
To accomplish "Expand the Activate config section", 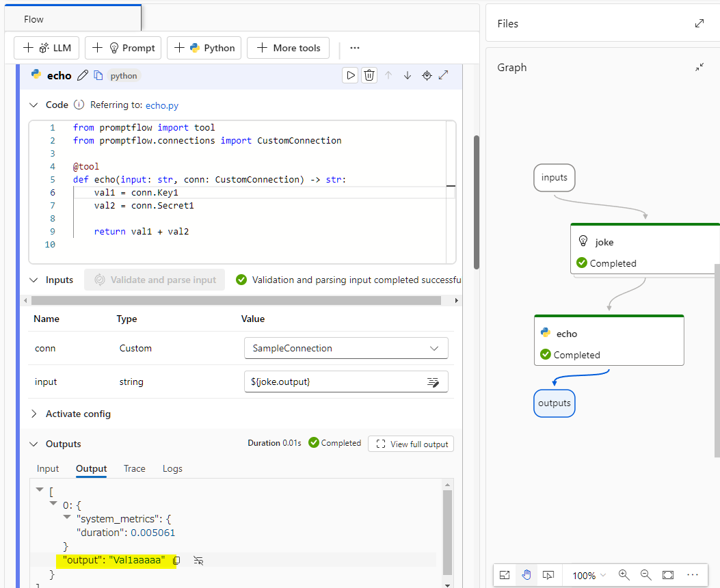I will [34, 414].
